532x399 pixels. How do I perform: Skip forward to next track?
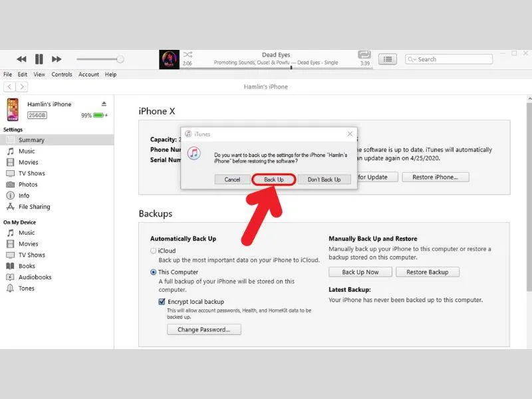point(57,59)
